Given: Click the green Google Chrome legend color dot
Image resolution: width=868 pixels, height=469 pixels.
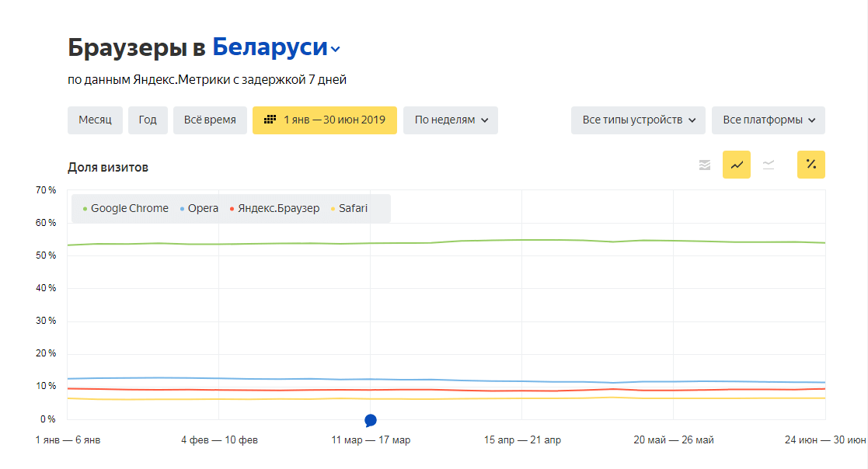Looking at the screenshot, I should 86,208.
